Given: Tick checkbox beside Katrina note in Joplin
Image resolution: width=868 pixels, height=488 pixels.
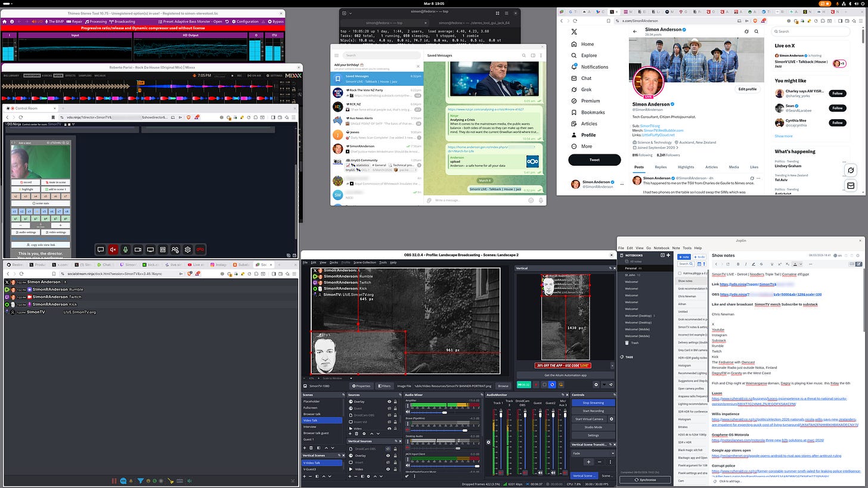Looking at the screenshot, I should pos(680,273).
